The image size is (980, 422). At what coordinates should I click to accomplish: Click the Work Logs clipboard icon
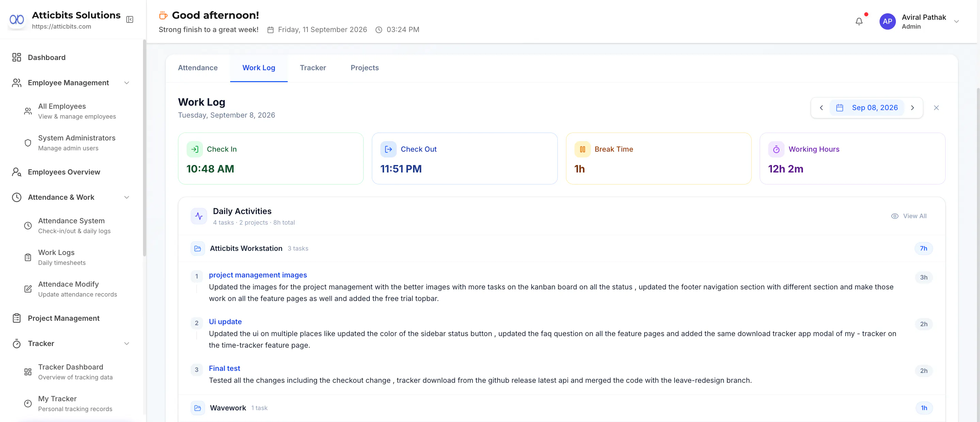tap(28, 257)
